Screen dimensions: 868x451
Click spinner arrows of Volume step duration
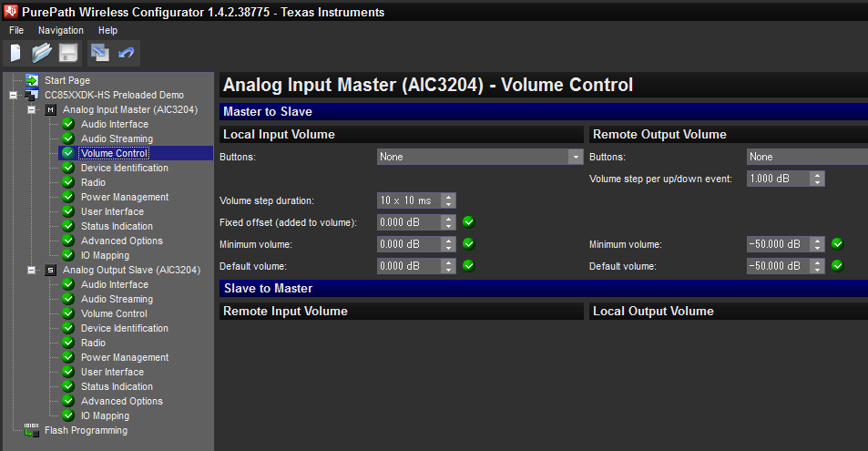[x=449, y=200]
